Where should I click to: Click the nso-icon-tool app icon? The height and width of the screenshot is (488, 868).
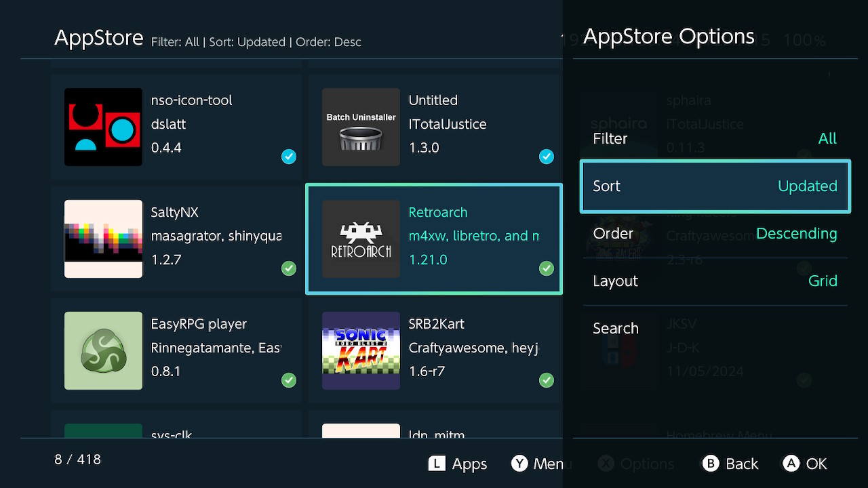103,127
